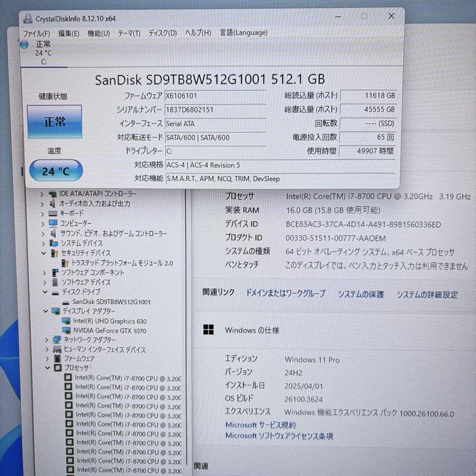Open Microsoft ソフトウェアライセンス条項 link
Screen dimensions: 476x476
coord(279,436)
